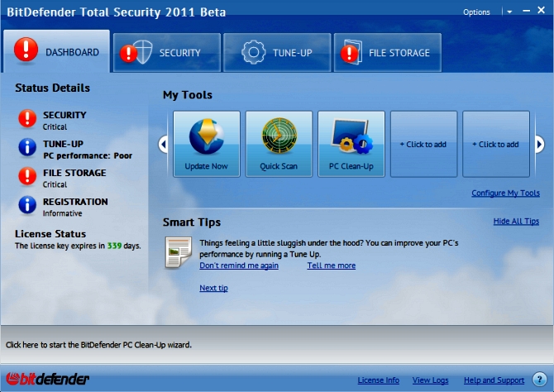Click the shield icon on Security tab
Viewport: 554px width, 392px height.
click(144, 52)
